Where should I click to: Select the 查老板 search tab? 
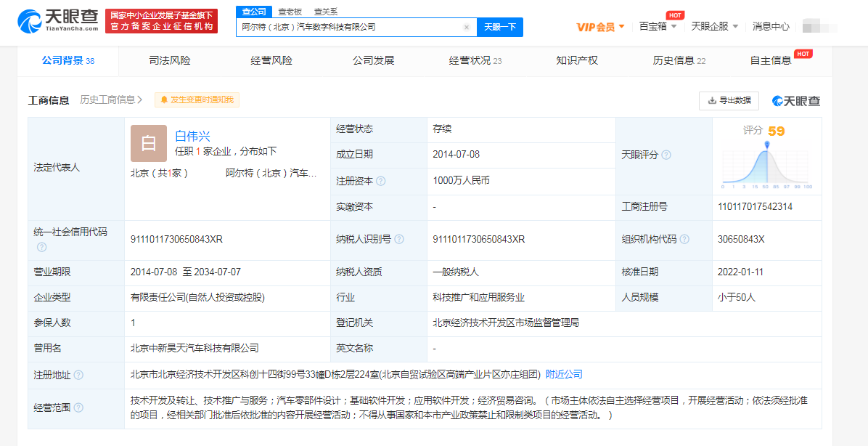pos(290,11)
